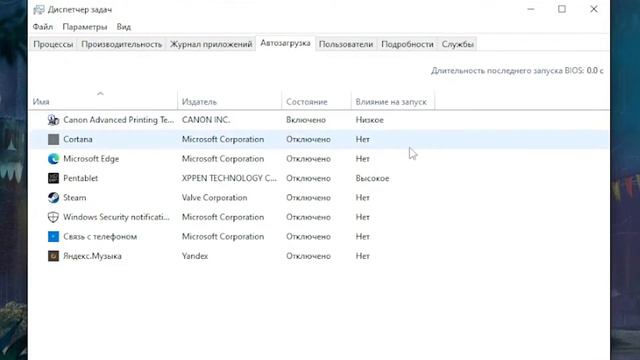640x360 pixels.
Task: Close the Диспетчер задач window
Action: coord(594,9)
